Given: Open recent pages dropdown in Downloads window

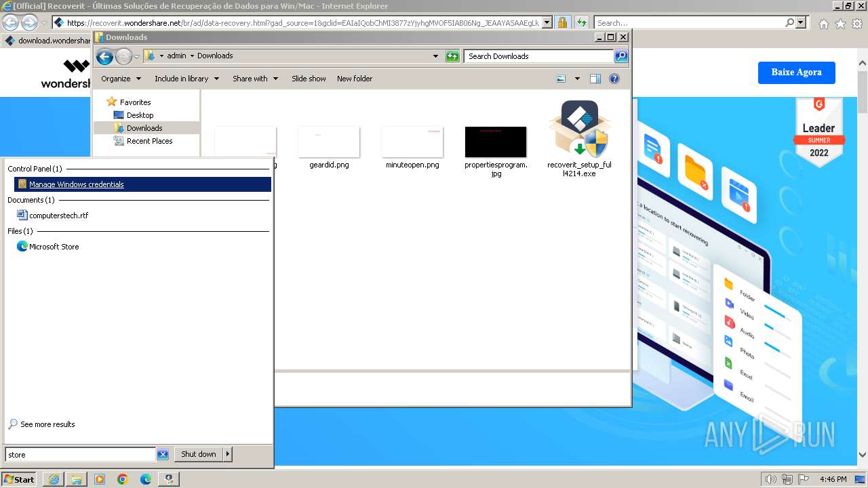Looking at the screenshot, I should (x=136, y=56).
